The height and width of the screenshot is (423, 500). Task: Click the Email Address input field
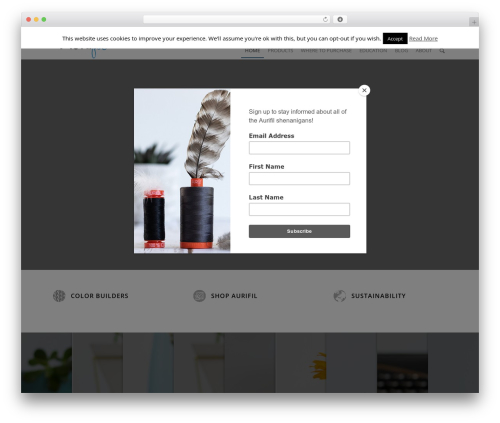coord(299,148)
